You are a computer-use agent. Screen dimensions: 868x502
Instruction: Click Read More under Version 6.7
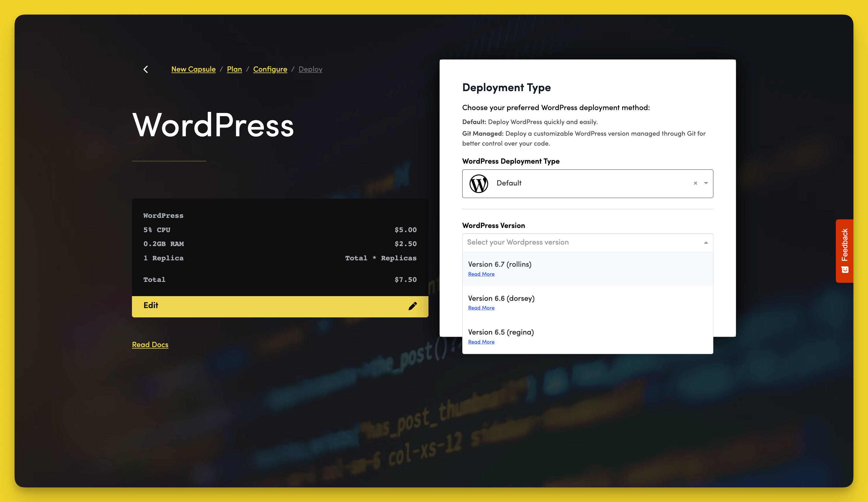click(x=481, y=274)
